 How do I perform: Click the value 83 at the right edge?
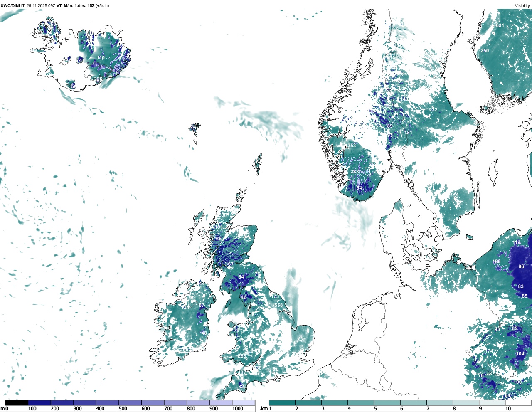[x=521, y=286]
